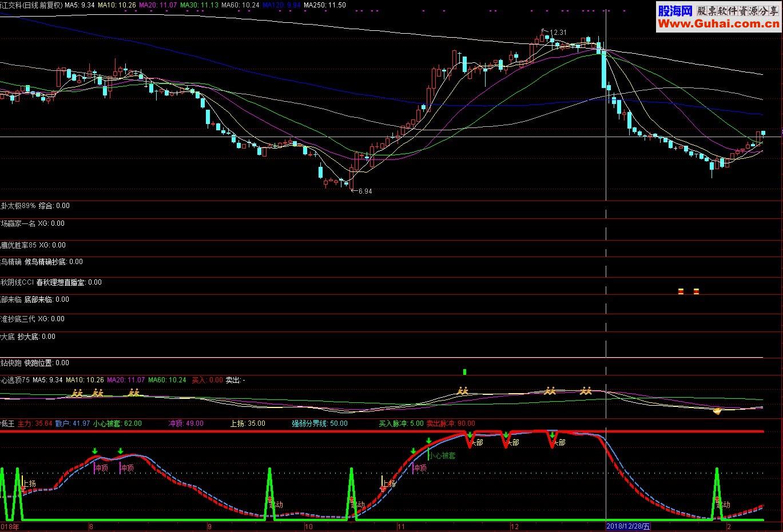Select month 11 on the time axis
Image resolution: width=783 pixels, height=532 pixels.
401,527
